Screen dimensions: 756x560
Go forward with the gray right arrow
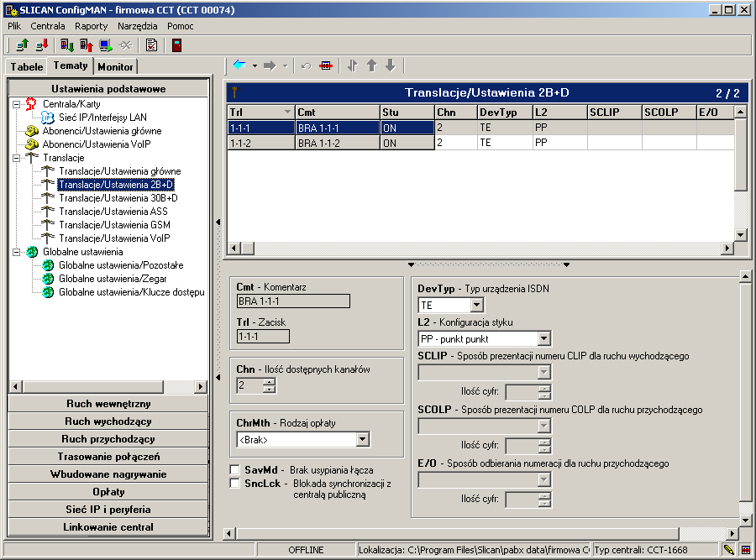pos(270,65)
